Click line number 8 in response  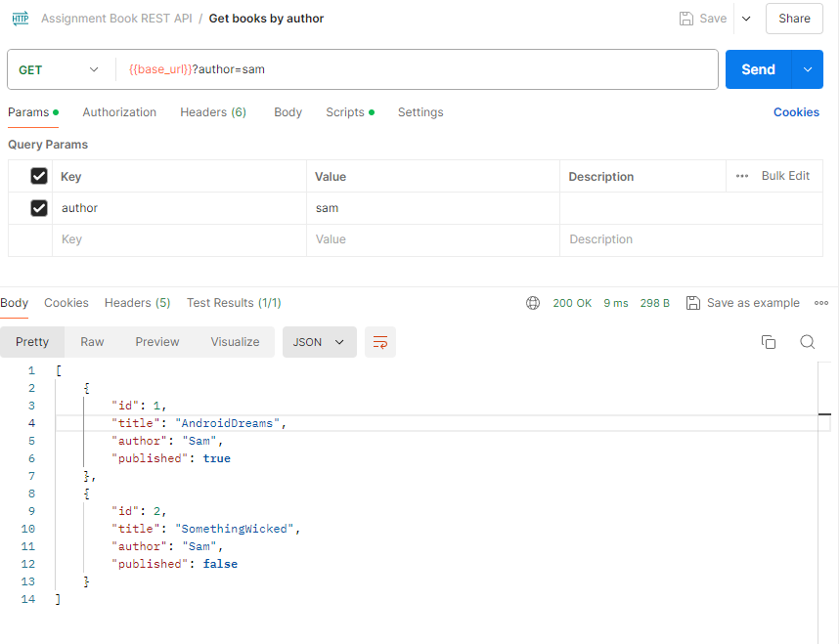pos(31,494)
